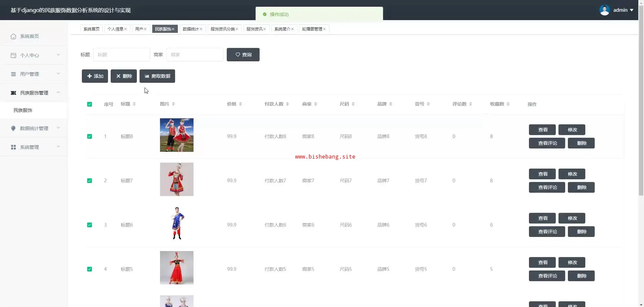Toggle the select-all checkbox in header

pyautogui.click(x=90, y=104)
